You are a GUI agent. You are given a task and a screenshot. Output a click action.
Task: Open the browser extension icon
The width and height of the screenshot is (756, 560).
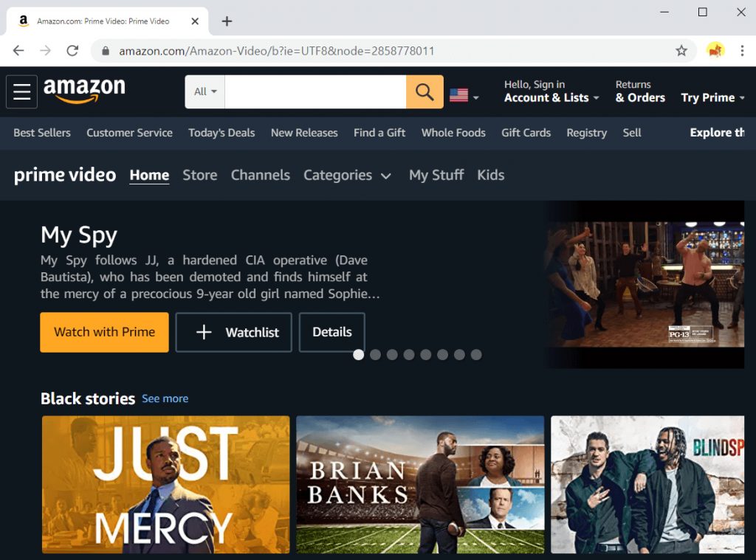click(x=715, y=50)
